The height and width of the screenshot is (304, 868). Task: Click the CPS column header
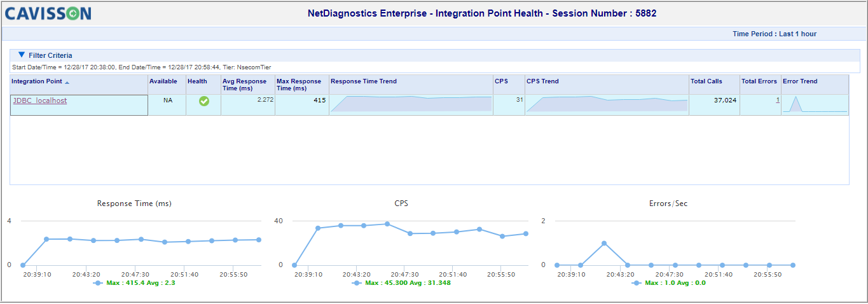click(x=501, y=81)
